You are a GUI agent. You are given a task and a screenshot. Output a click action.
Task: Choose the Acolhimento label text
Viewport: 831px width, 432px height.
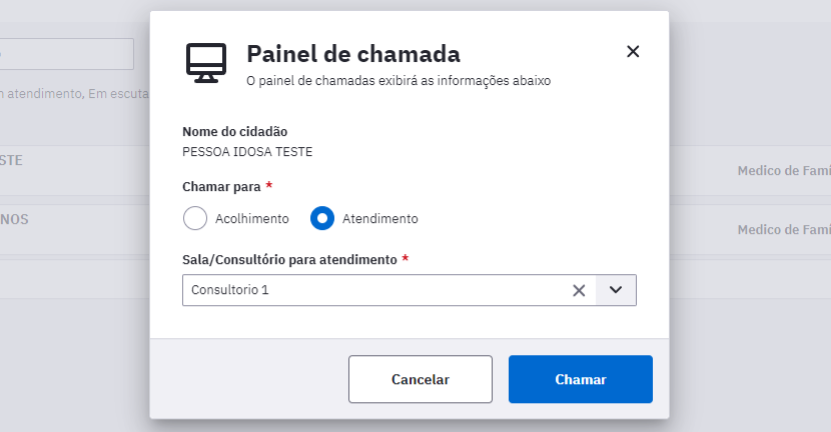[x=252, y=219]
